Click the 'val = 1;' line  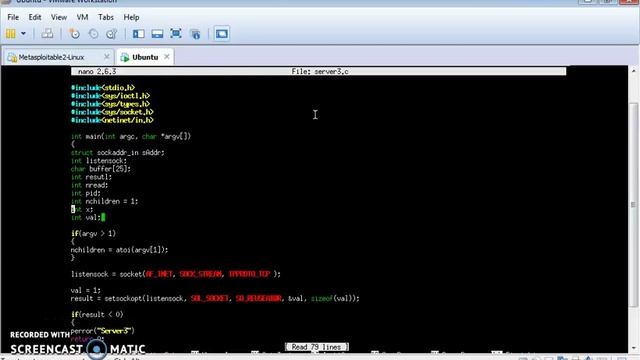click(86, 290)
